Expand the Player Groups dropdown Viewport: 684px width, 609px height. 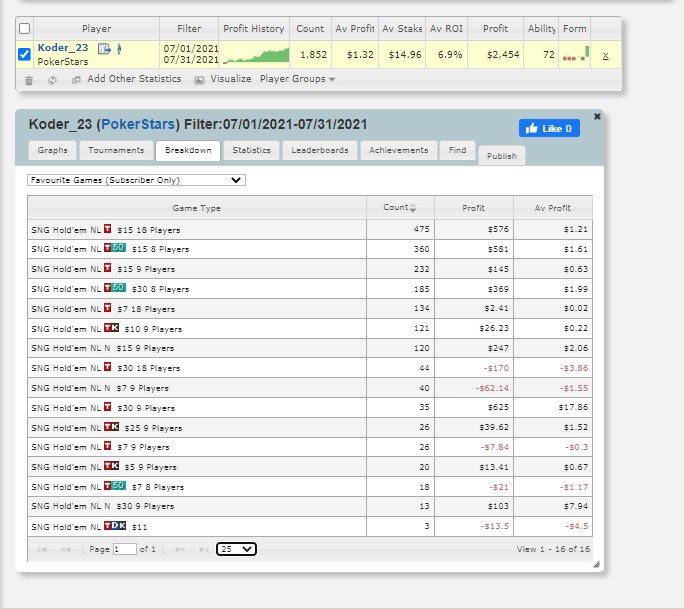pos(298,79)
